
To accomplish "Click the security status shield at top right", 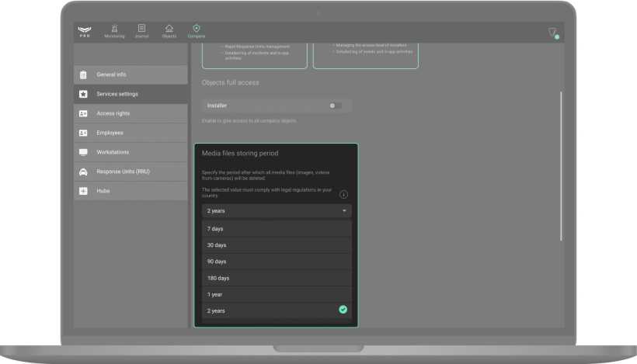I will 552,33.
